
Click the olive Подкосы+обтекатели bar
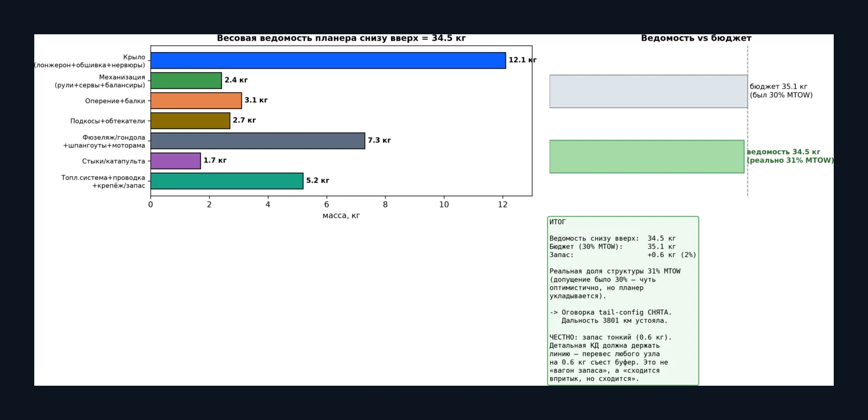(x=190, y=121)
